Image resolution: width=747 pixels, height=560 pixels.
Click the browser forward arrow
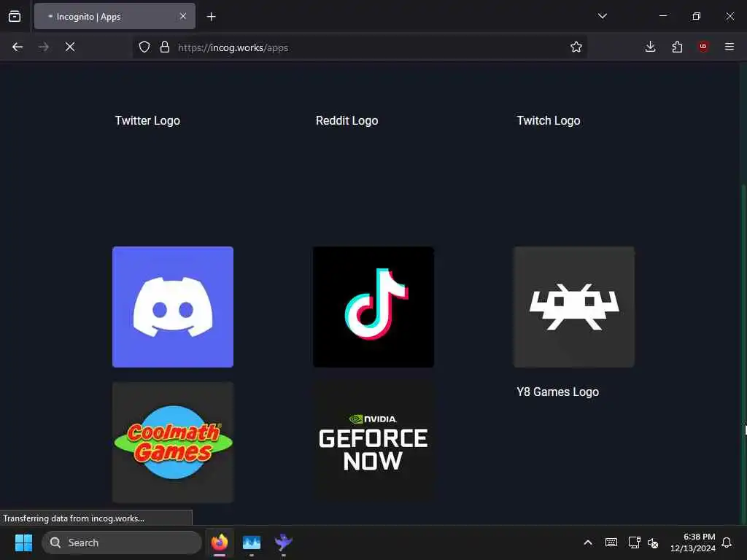coord(43,47)
